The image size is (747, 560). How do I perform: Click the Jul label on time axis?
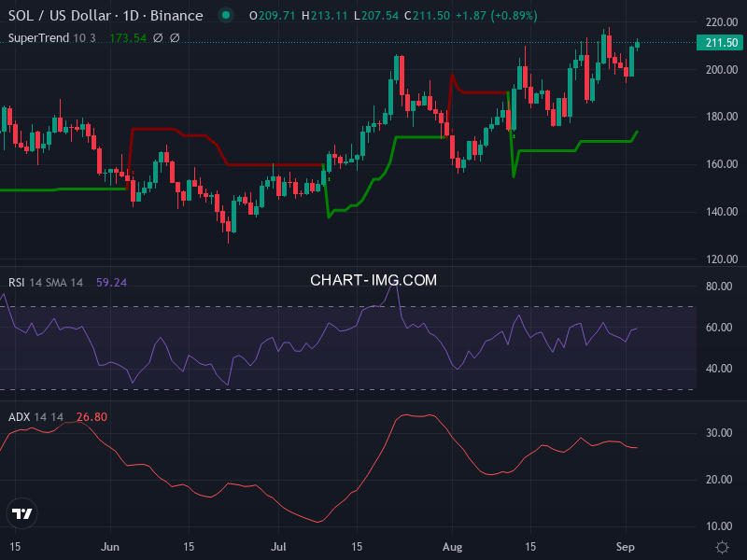point(279,545)
